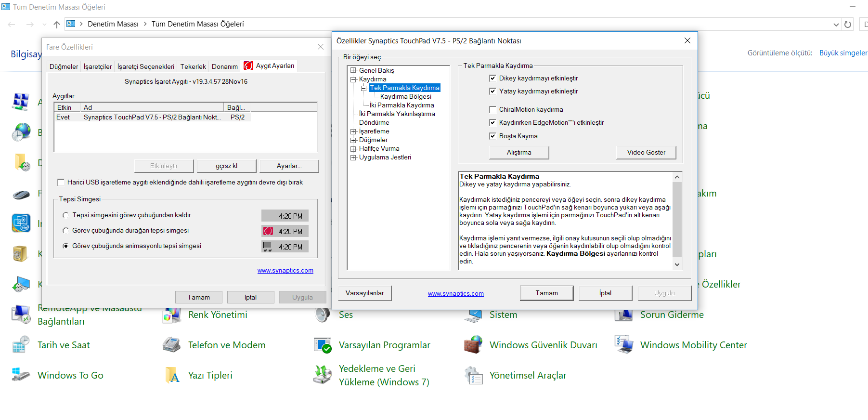Screen dimensions: 868x420
Task: Open Windows Güvenlik Duvarı firewall icon
Action: [473, 345]
